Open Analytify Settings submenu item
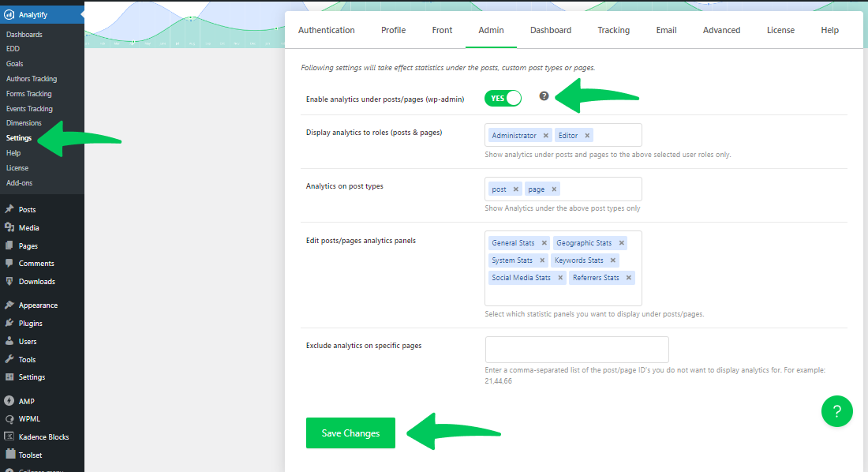The height and width of the screenshot is (472, 868). (19, 138)
